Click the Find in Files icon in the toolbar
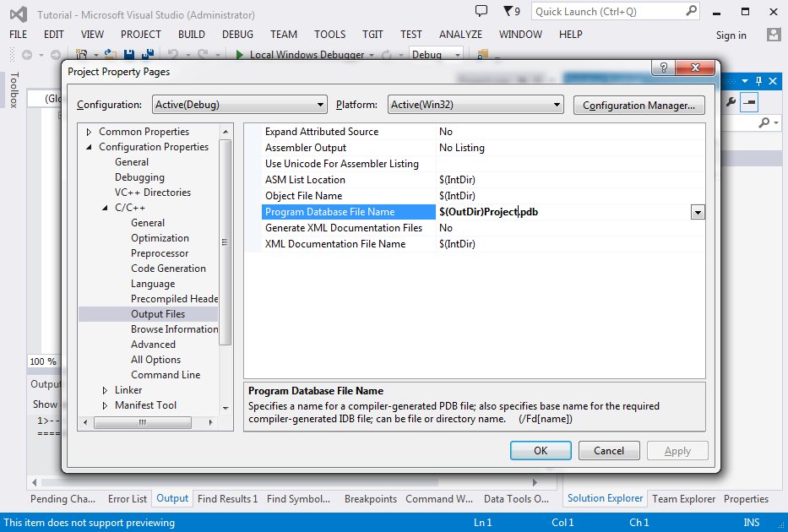788x532 pixels. point(482,54)
